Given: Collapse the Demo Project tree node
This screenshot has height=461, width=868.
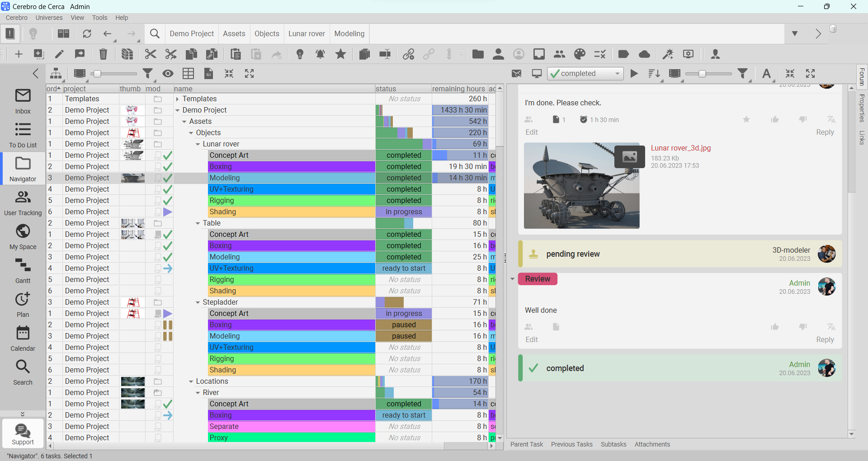Looking at the screenshot, I should pyautogui.click(x=177, y=110).
